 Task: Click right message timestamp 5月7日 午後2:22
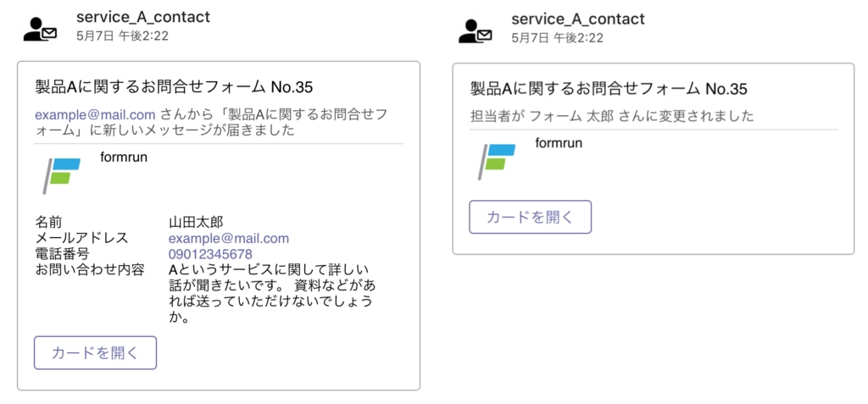tap(558, 38)
